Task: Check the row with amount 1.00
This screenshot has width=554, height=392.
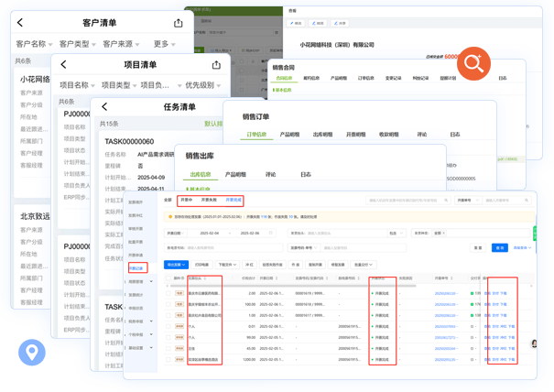Action: (168, 315)
